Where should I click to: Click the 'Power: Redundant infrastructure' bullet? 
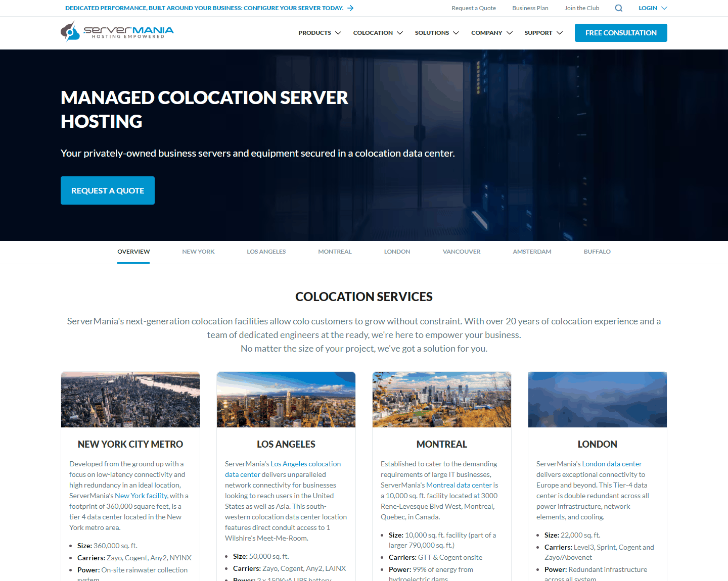pos(596,573)
